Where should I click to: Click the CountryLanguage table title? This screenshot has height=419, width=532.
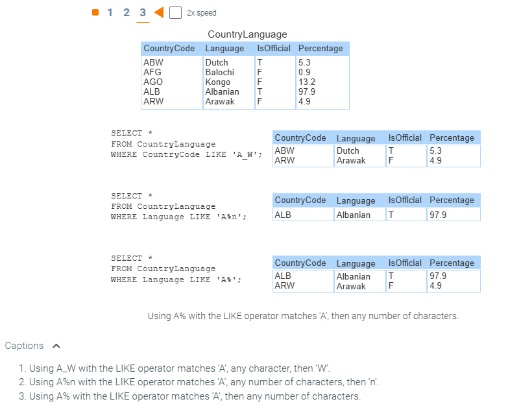pyautogui.click(x=247, y=34)
